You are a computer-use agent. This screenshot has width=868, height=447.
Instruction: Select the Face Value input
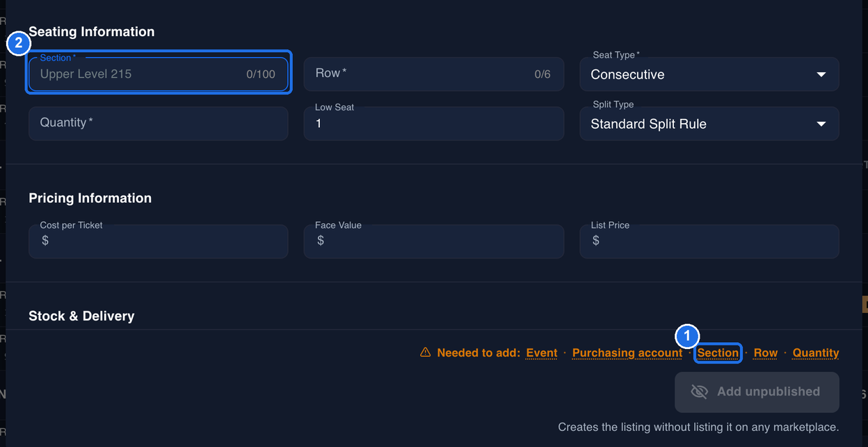point(433,241)
